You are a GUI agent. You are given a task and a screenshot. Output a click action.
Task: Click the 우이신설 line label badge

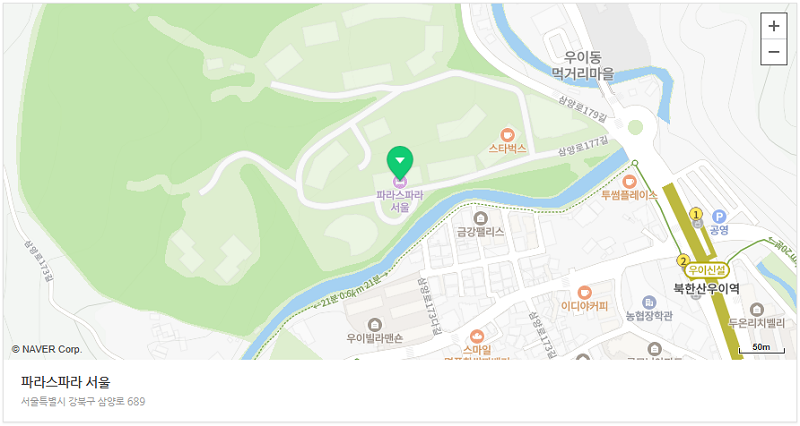[x=707, y=270]
